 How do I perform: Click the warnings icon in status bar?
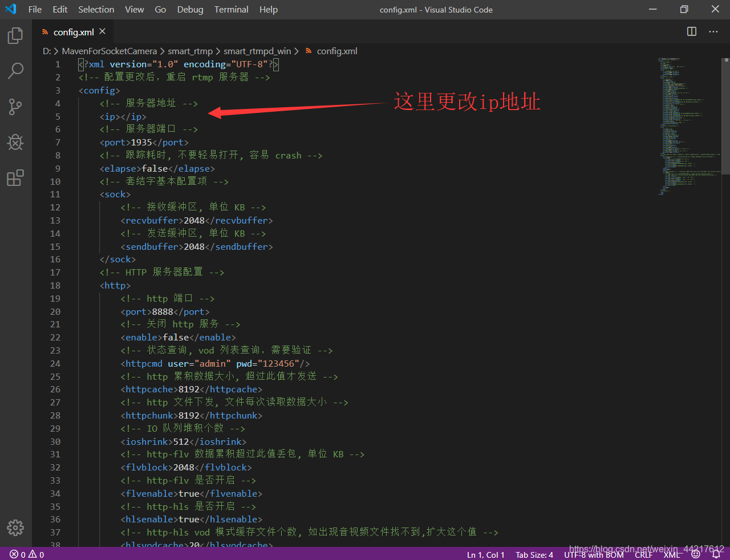click(33, 554)
